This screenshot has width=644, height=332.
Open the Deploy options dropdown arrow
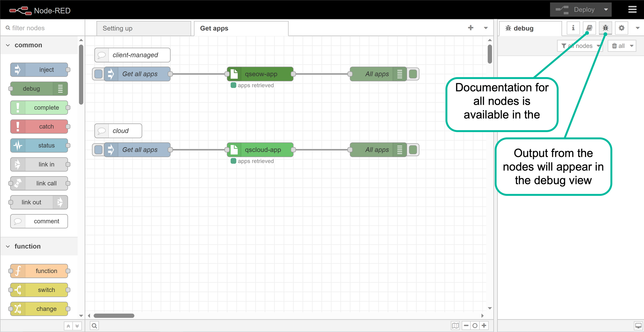click(x=606, y=10)
